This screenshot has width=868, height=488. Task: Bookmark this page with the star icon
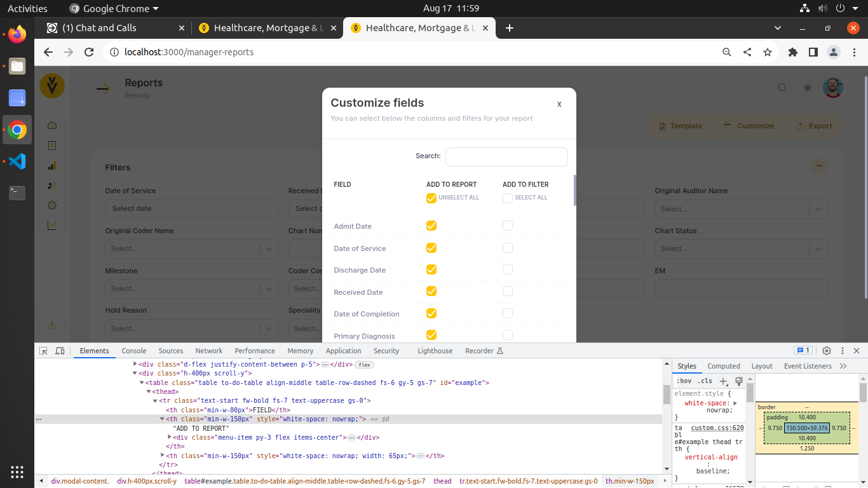[x=768, y=52]
